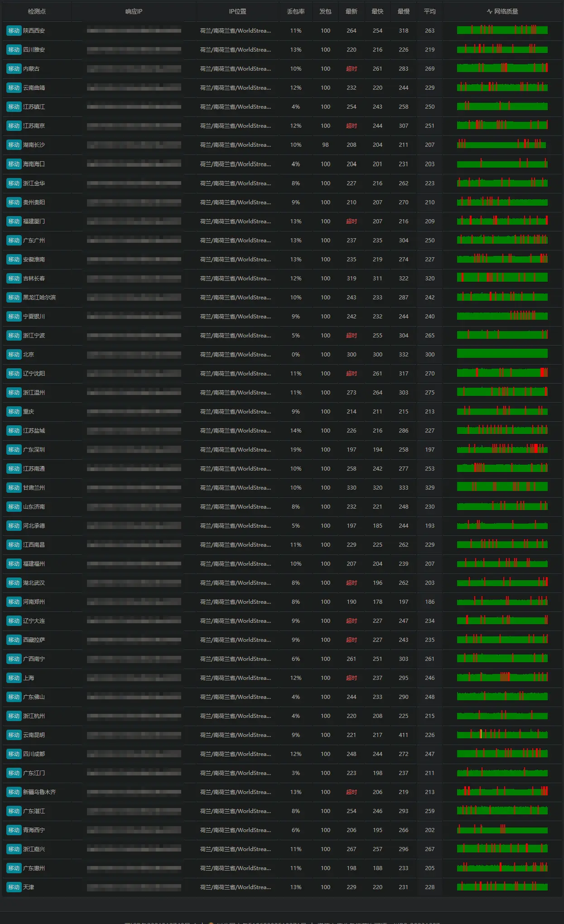Screen dimensions: 564x924
Task: Click the 移动 badge beside 西藏拉萨
Action: pyautogui.click(x=14, y=640)
